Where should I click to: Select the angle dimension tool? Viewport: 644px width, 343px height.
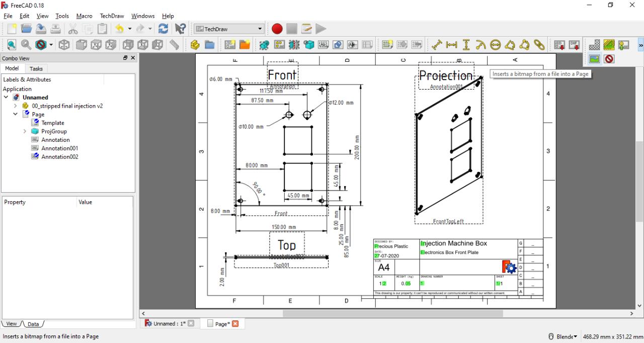pos(510,45)
